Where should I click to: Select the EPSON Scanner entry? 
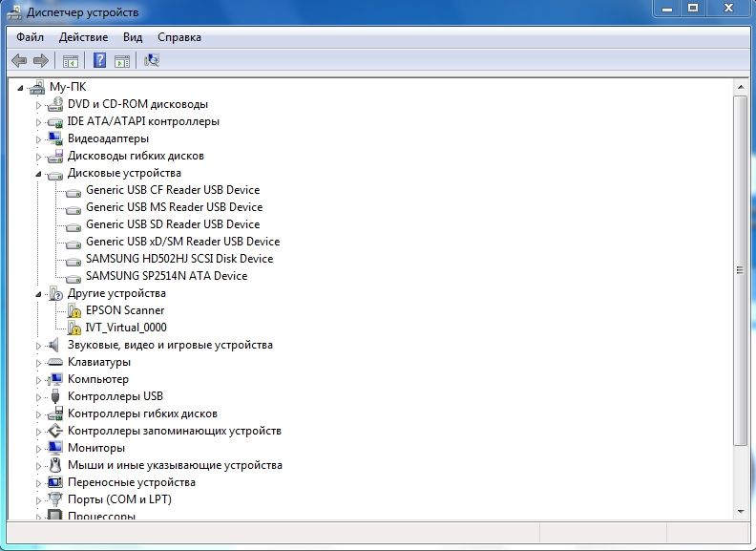(x=125, y=310)
